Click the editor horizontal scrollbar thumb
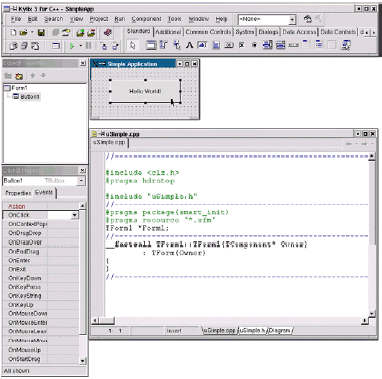 coord(107,320)
